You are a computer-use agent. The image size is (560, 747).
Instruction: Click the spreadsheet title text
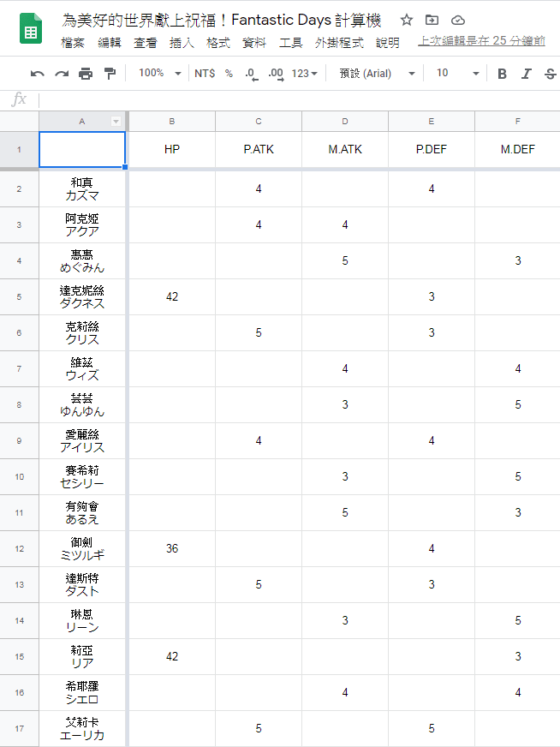coord(222,20)
